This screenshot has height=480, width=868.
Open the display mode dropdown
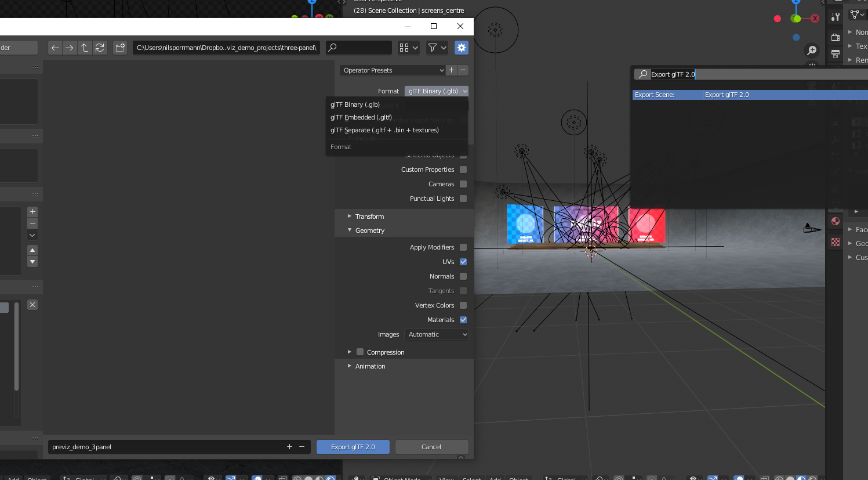409,48
